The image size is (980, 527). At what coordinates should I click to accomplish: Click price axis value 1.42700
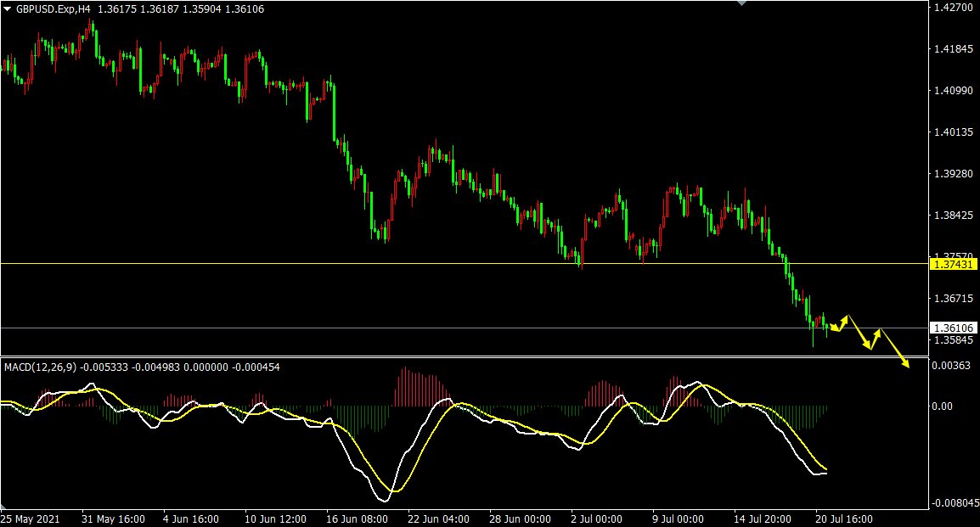(953, 8)
